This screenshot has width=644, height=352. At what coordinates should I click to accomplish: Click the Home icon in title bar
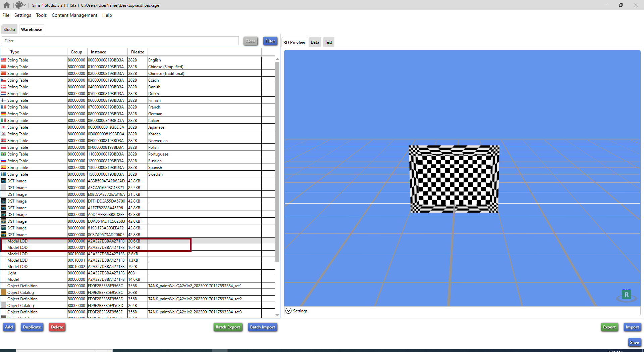[7, 5]
